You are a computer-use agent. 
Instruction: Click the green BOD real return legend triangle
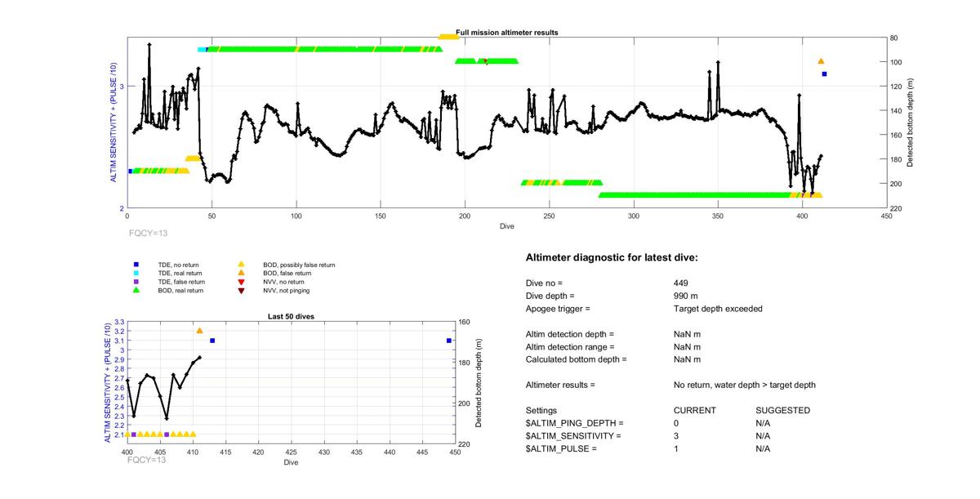[136, 290]
